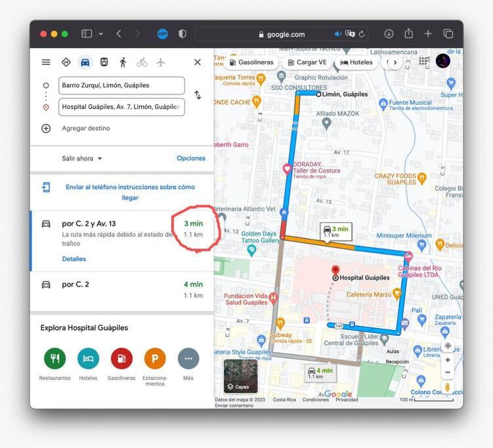Viewport: 493px width, 448px height.
Task: Click the Safari reload page icon
Action: click(x=362, y=34)
